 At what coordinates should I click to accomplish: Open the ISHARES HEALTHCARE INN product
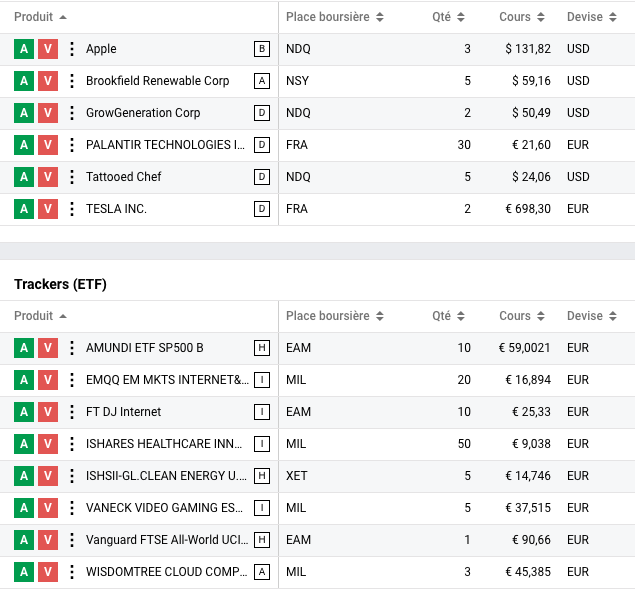[x=165, y=444]
